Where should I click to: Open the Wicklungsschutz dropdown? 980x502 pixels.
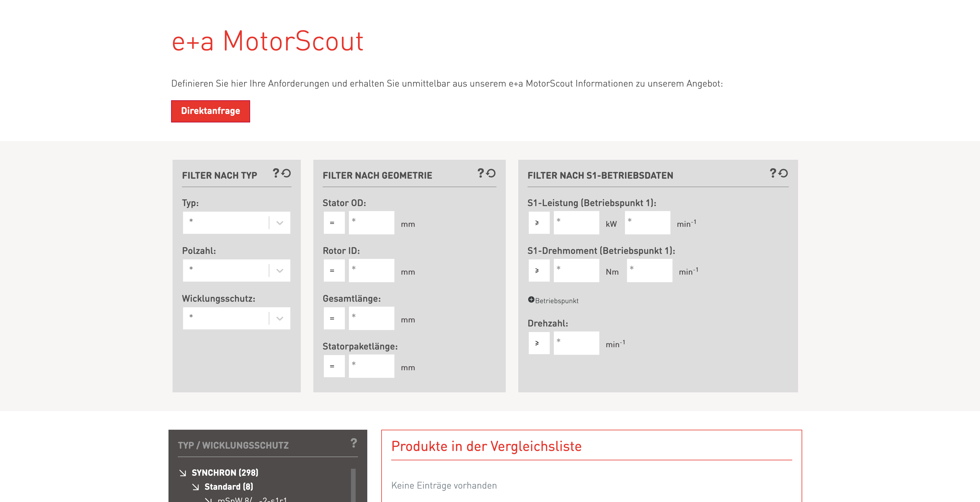point(236,318)
